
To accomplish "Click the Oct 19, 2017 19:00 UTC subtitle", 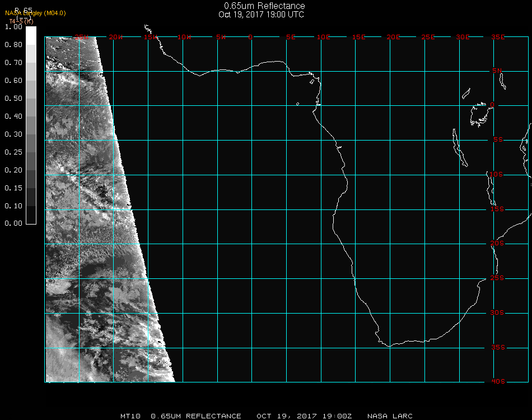I will click(x=261, y=15).
